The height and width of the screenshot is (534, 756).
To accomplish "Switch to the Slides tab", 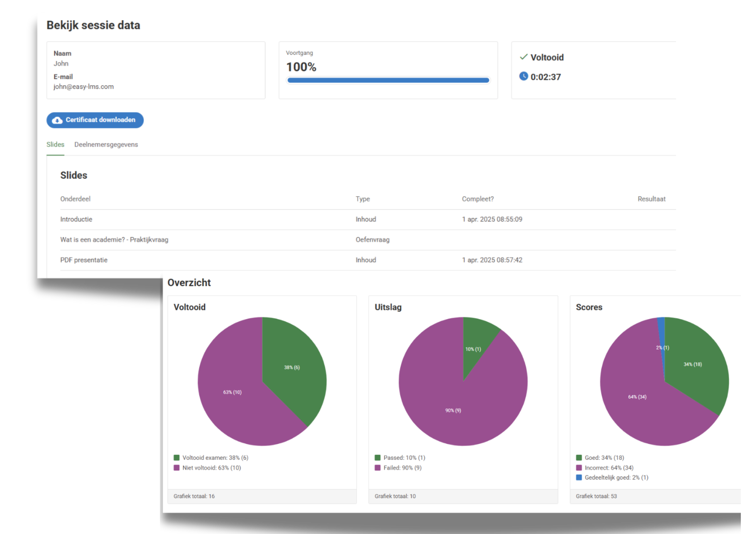I will [55, 145].
